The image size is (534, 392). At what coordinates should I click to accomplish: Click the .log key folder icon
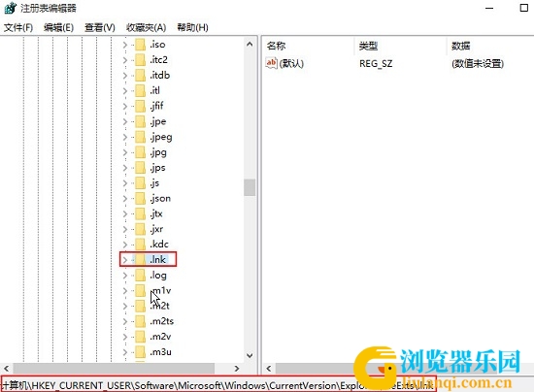click(x=141, y=275)
